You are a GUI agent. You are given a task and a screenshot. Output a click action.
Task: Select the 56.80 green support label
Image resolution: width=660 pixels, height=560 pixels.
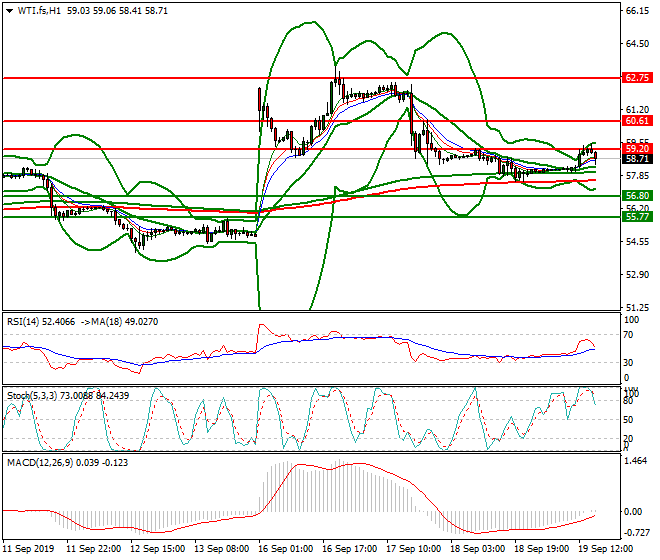pos(637,196)
